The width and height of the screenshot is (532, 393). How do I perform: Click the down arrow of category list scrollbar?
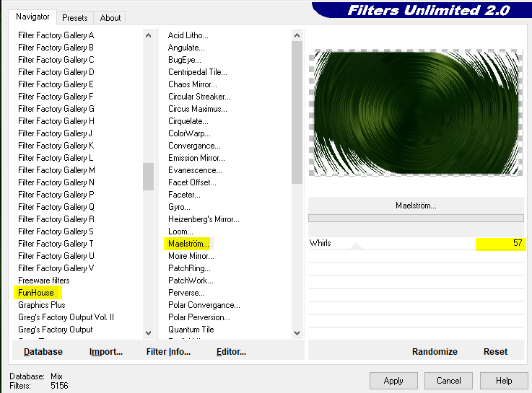pos(148,332)
